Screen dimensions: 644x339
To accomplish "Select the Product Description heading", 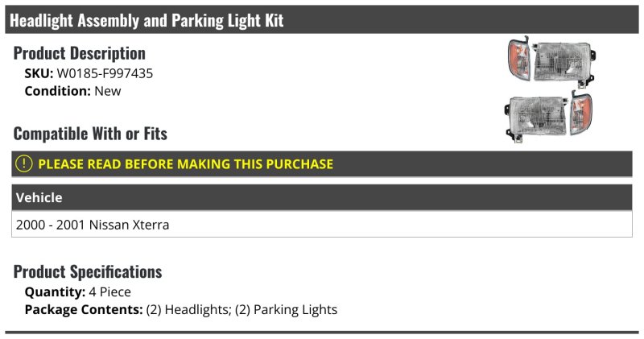I will (x=80, y=54).
